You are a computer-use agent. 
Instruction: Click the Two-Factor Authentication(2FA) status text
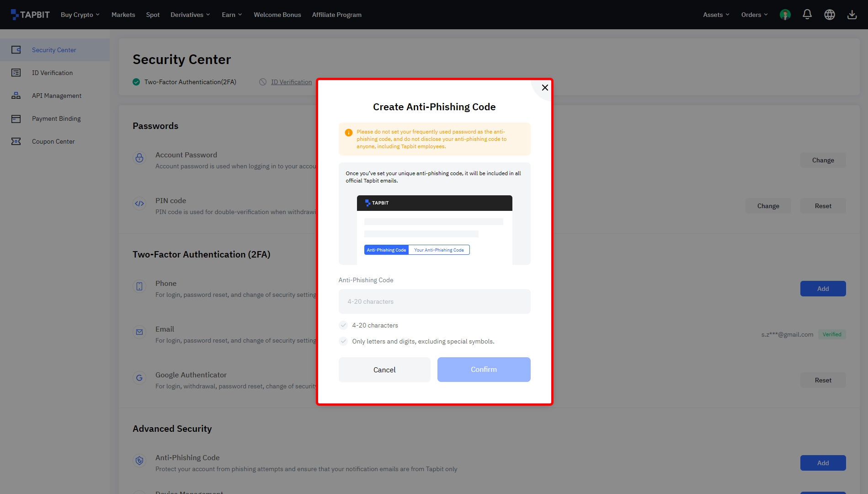(190, 82)
